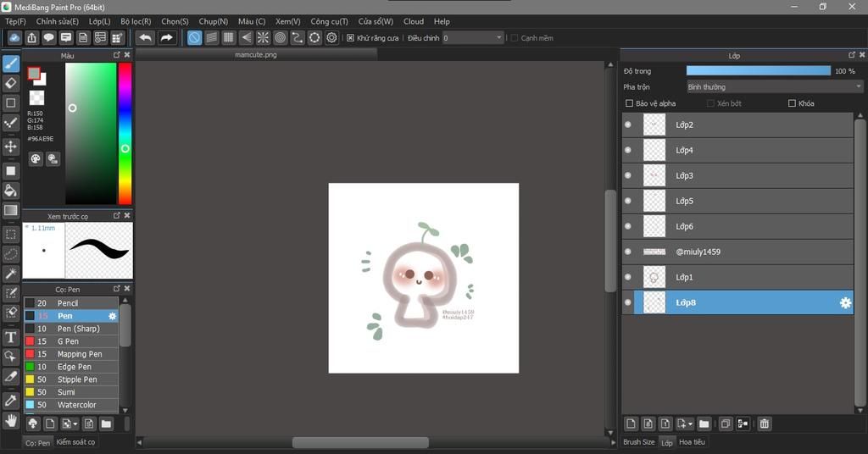Duplicate the current layer
The image size is (868, 454).
[726, 424]
